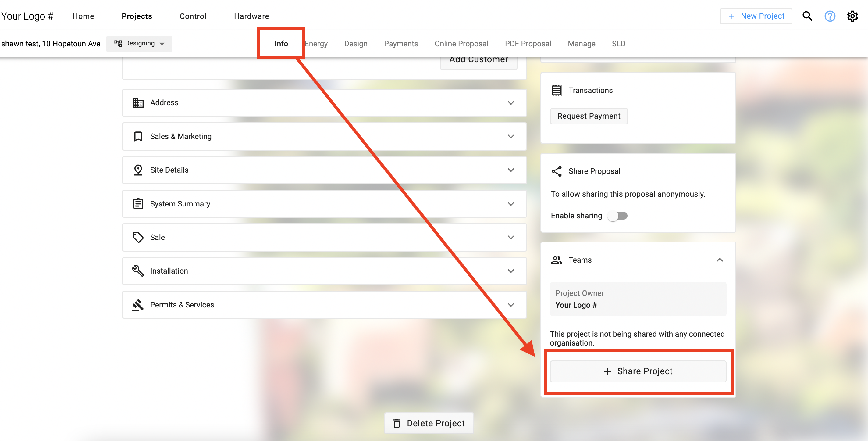Switch to the Design tab
The height and width of the screenshot is (441, 868).
(x=355, y=44)
